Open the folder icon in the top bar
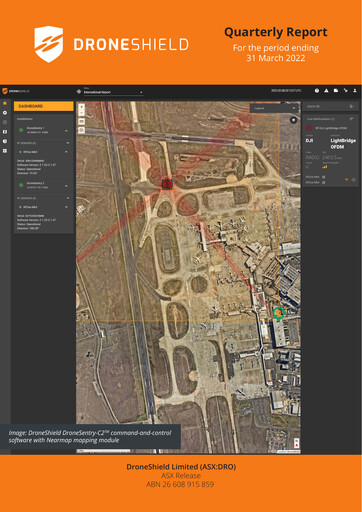This screenshot has height=512, width=362. pyautogui.click(x=336, y=90)
